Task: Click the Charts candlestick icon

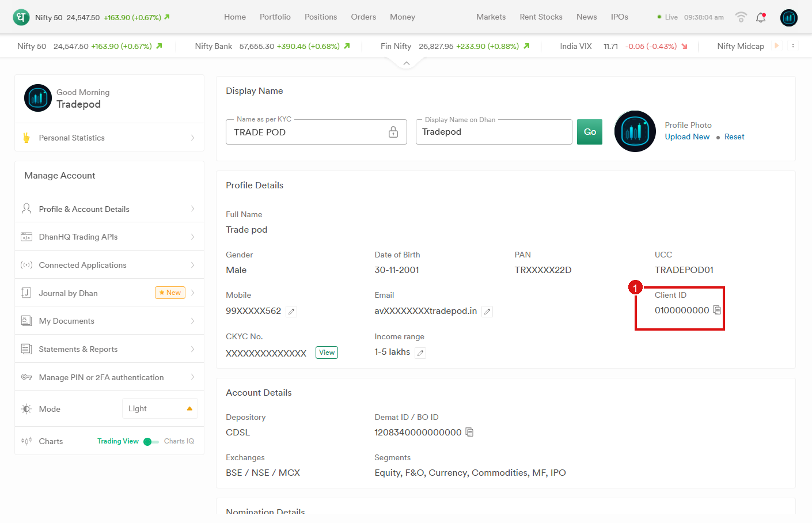Action: [26, 441]
